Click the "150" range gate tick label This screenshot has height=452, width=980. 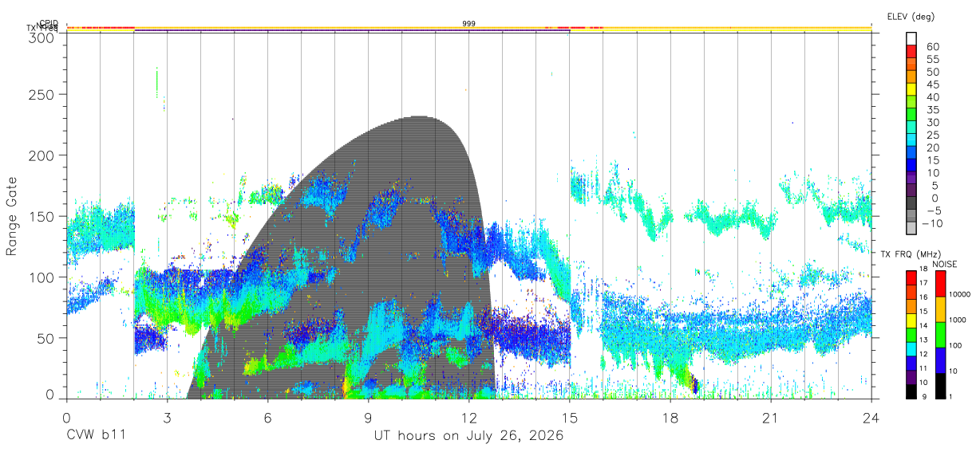click(x=41, y=216)
